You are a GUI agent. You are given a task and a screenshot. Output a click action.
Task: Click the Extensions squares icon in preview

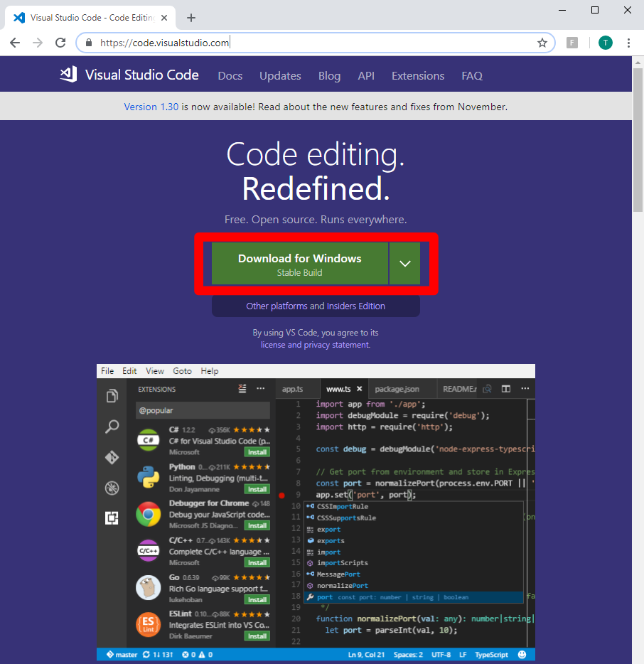tap(112, 518)
